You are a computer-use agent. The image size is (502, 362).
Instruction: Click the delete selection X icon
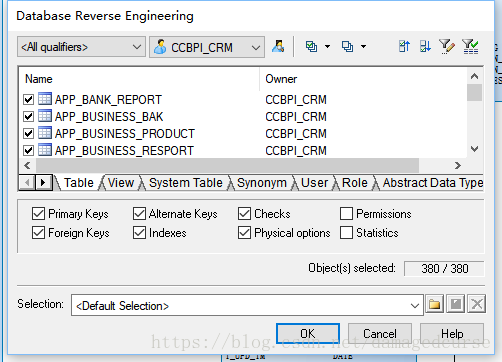pos(477,304)
